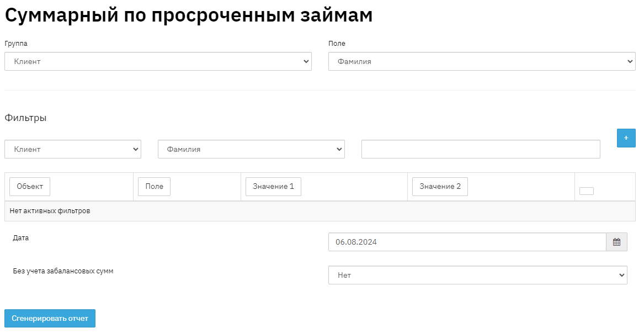
Task: Click the Без учета забалансовых сумм label
Action: [x=63, y=271]
